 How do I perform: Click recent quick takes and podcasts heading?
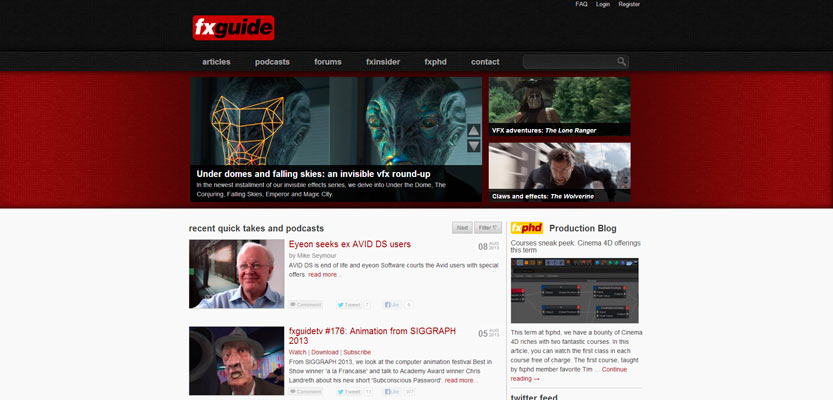click(256, 228)
